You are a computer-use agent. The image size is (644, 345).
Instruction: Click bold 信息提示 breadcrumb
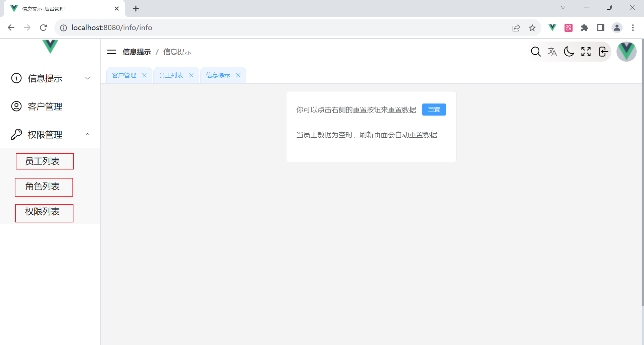tap(137, 52)
